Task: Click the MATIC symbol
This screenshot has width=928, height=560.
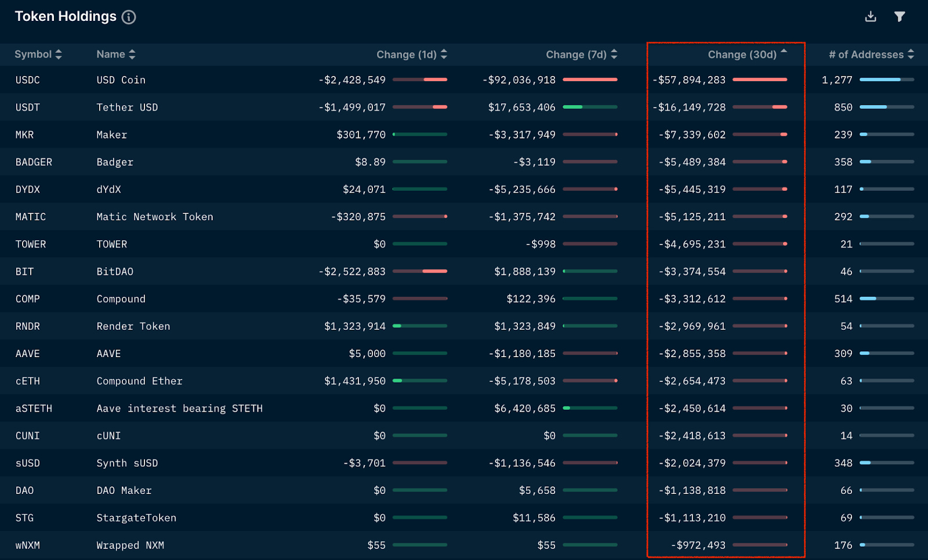Action: point(31,217)
